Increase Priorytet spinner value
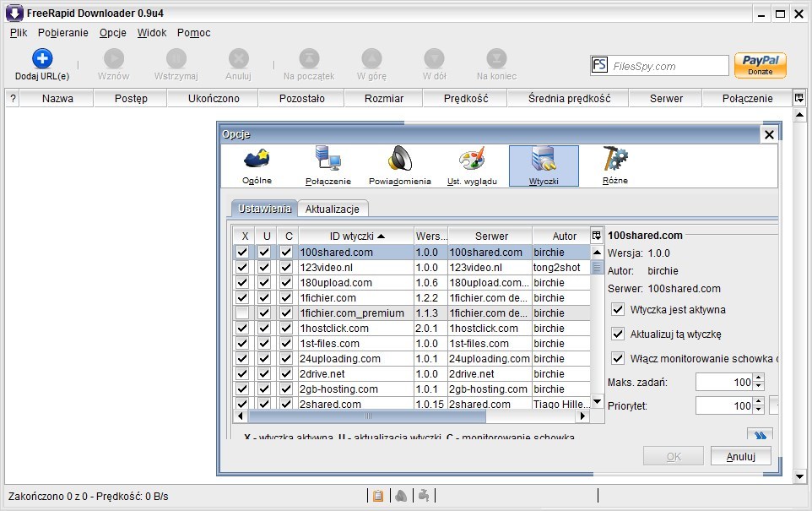812x511 pixels. click(759, 402)
